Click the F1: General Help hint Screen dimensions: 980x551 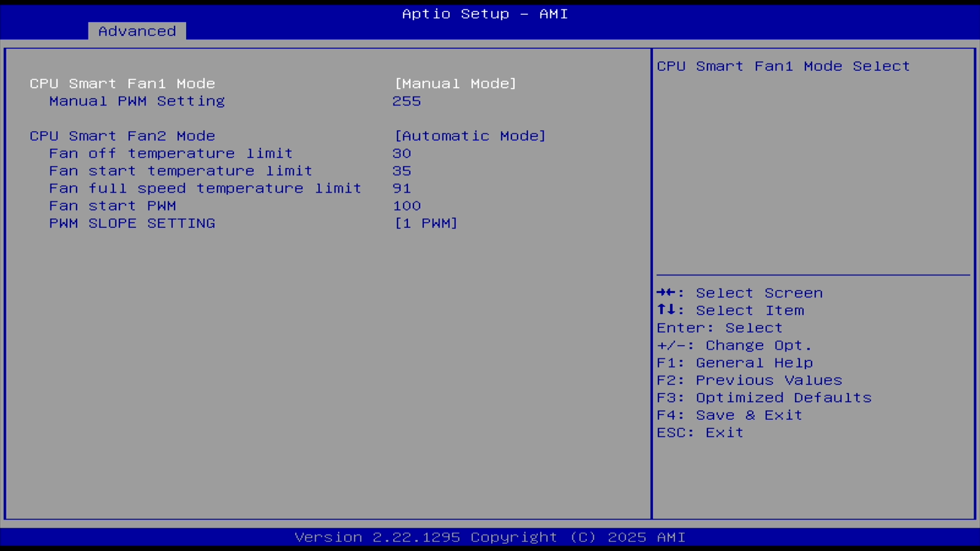point(735,363)
